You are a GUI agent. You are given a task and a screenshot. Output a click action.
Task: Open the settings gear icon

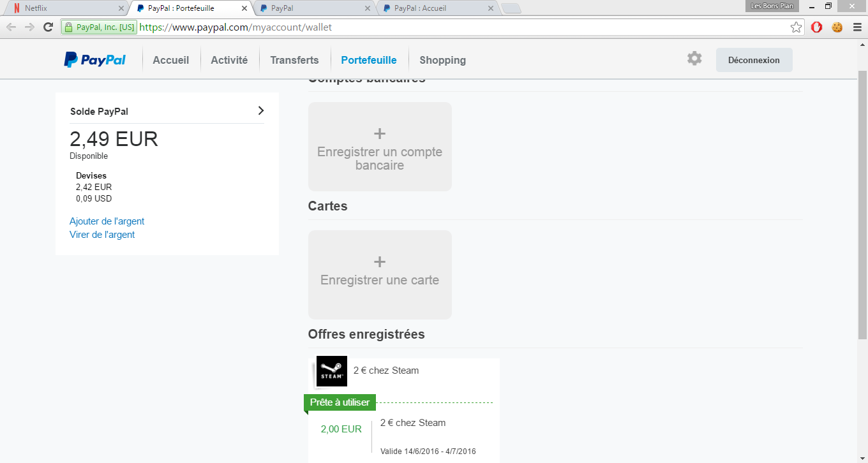(x=694, y=59)
